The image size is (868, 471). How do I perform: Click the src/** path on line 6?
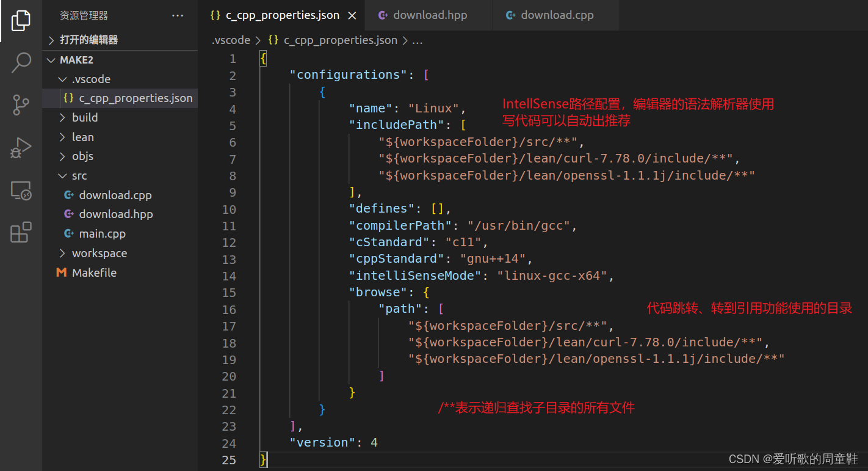tap(478, 142)
